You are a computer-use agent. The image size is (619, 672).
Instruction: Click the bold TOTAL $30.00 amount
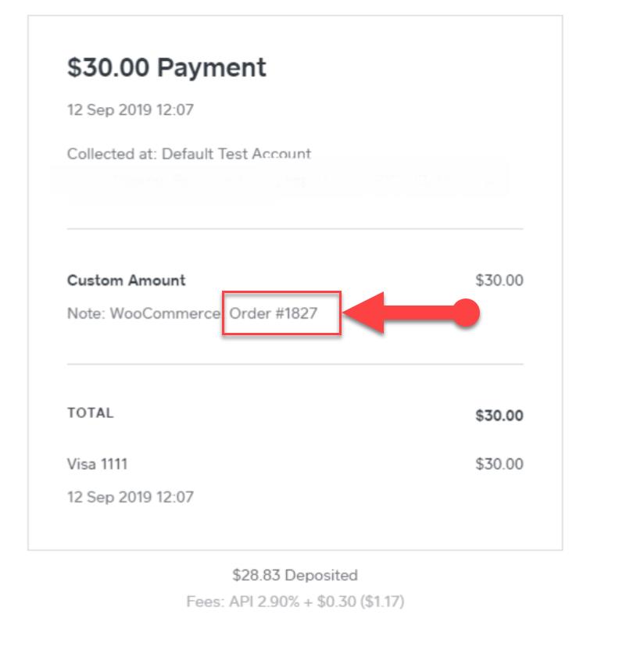point(499,415)
